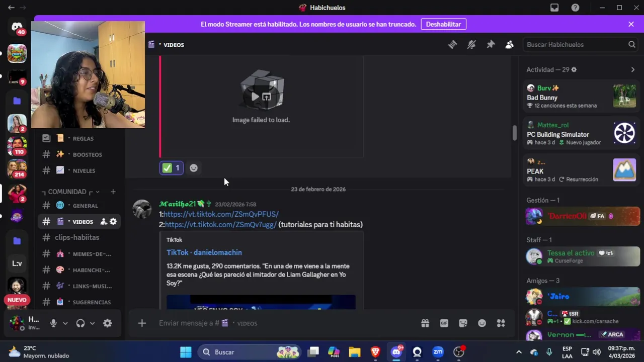Send a gift with gift icon
Viewport: 644px width, 362px height.
coord(425,323)
